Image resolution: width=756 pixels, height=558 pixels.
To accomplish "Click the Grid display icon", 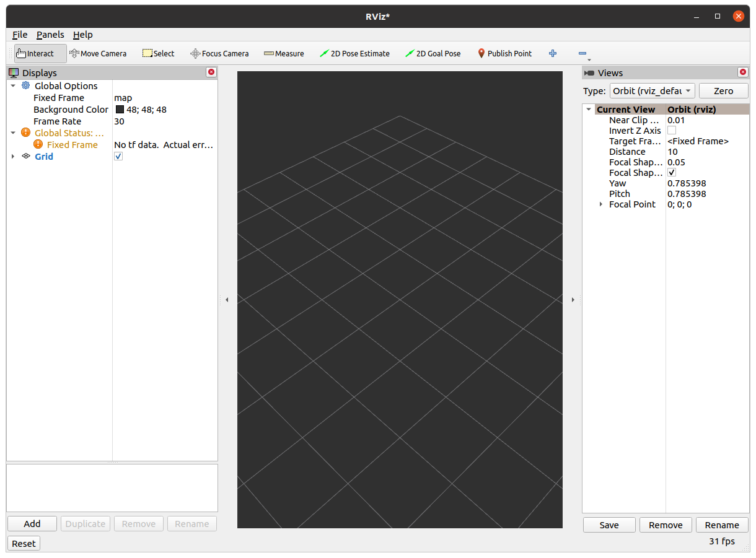I will tap(26, 156).
